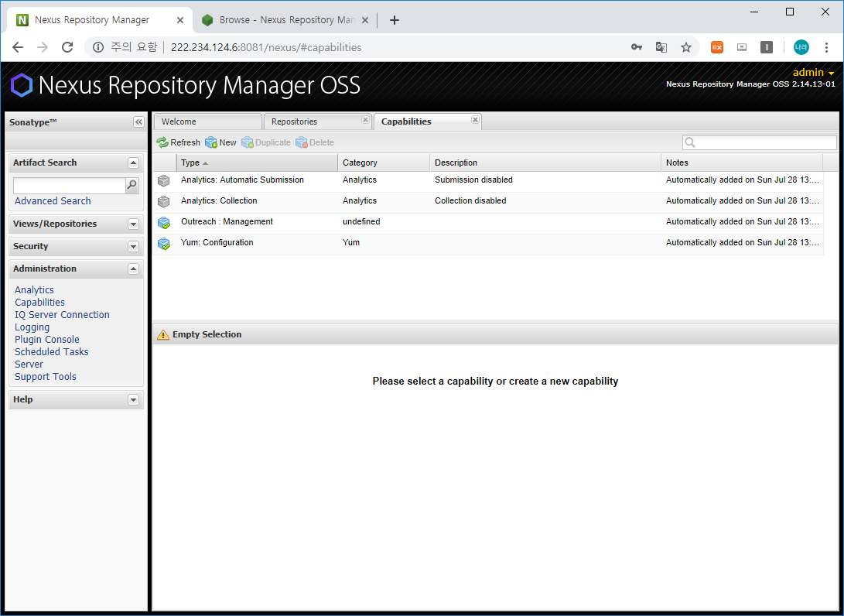Sort by the Description column header
This screenshot has height=616, width=844.
point(545,163)
